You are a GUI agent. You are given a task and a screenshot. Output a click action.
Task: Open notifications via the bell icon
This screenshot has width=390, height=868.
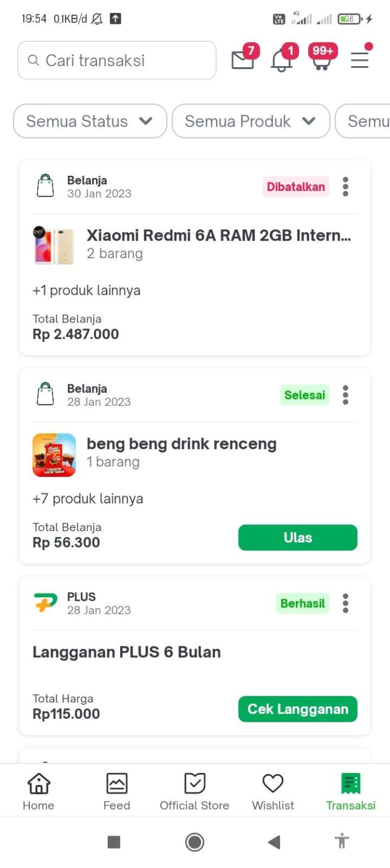tap(281, 60)
